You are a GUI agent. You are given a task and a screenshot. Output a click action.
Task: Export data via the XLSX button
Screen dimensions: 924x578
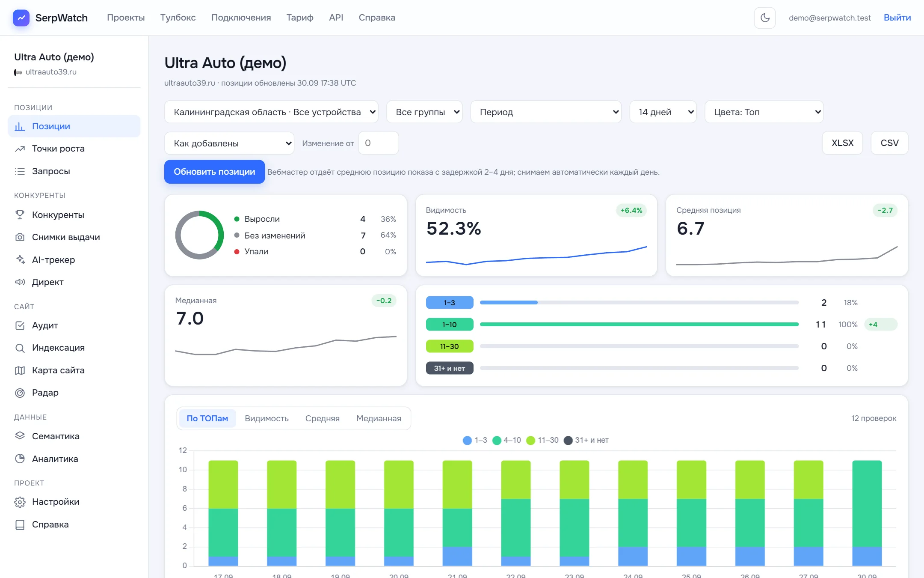(x=842, y=143)
